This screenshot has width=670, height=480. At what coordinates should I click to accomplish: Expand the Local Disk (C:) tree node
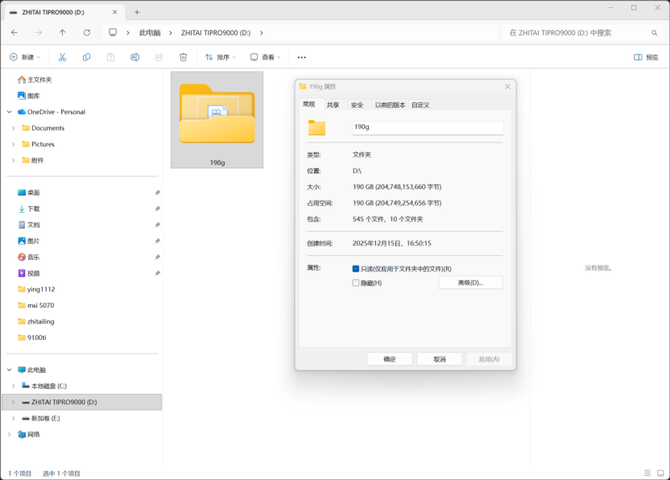click(13, 385)
